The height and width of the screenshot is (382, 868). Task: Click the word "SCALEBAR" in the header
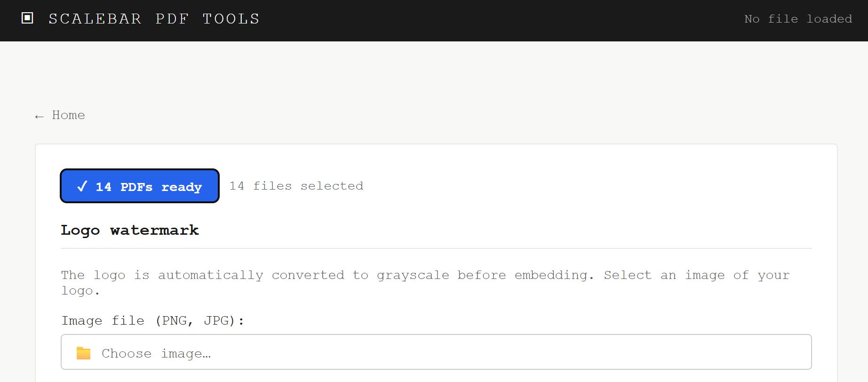click(95, 19)
